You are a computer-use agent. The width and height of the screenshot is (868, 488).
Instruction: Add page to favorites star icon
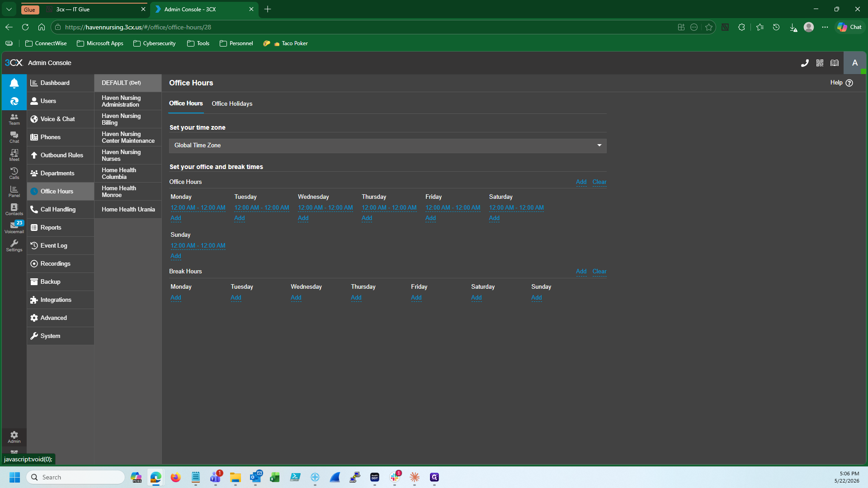pyautogui.click(x=708, y=27)
